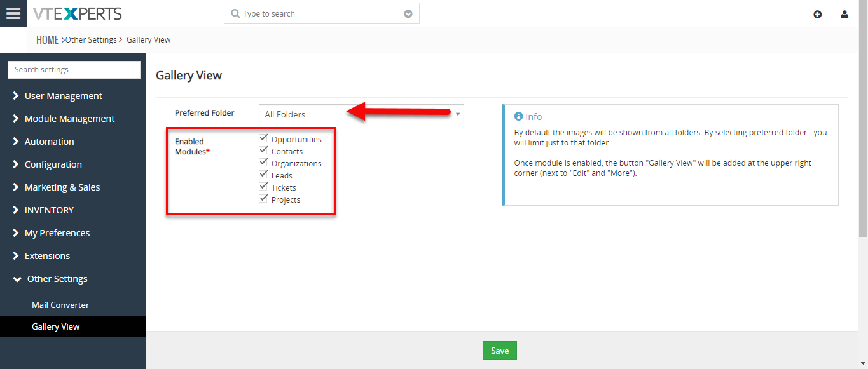Click the Gallery View breadcrumb
This screenshot has width=868, height=369.
[149, 39]
